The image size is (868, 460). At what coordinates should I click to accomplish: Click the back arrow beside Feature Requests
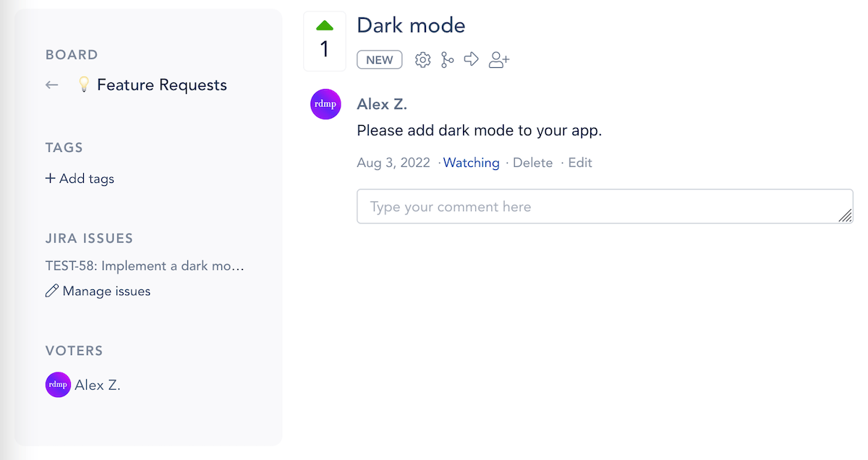click(51, 85)
